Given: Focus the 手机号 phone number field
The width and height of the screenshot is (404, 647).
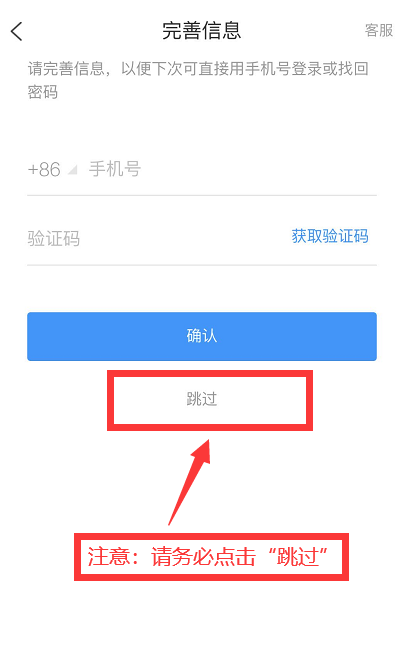Looking at the screenshot, I should point(232,169).
